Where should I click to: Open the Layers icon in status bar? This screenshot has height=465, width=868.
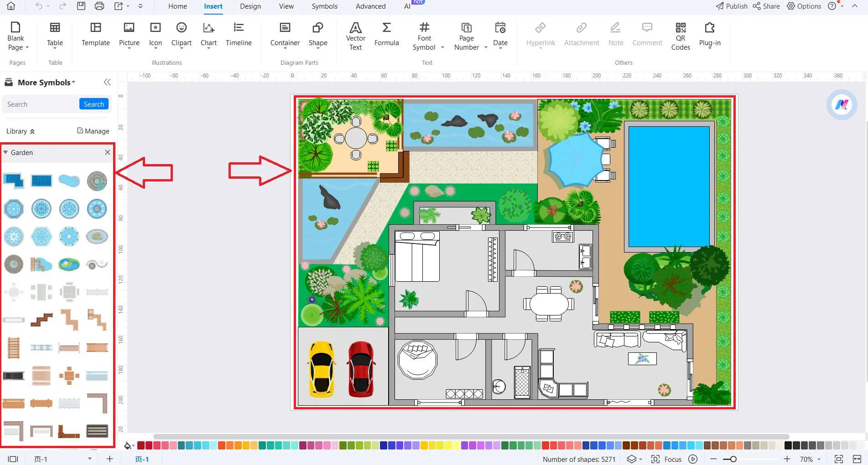click(x=631, y=459)
